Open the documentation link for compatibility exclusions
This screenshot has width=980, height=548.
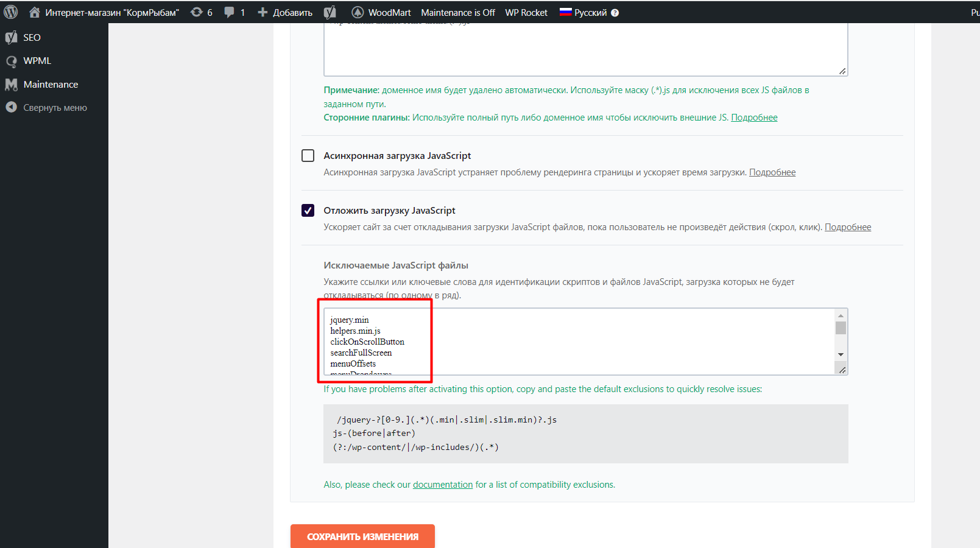pyautogui.click(x=443, y=485)
